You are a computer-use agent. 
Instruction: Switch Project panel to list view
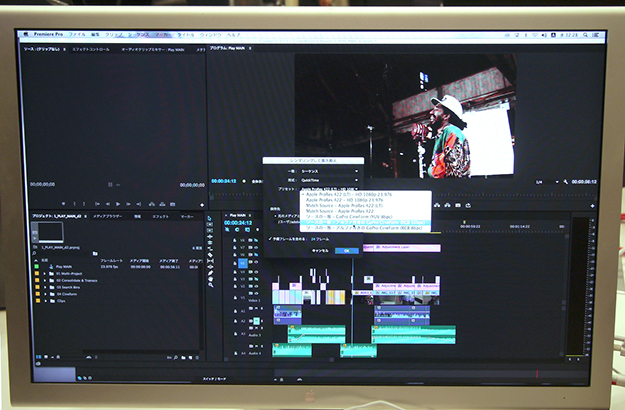(39, 357)
